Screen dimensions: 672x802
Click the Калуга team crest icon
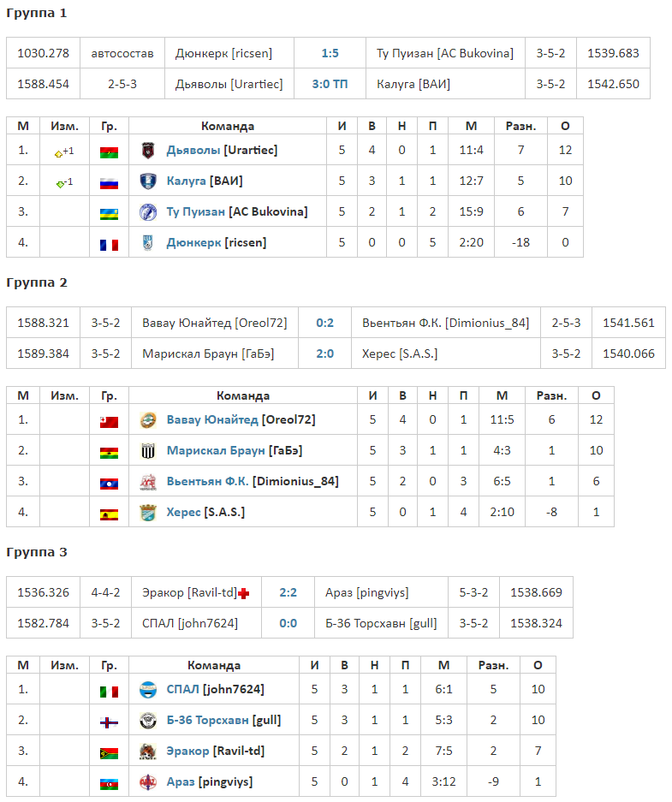tap(148, 181)
